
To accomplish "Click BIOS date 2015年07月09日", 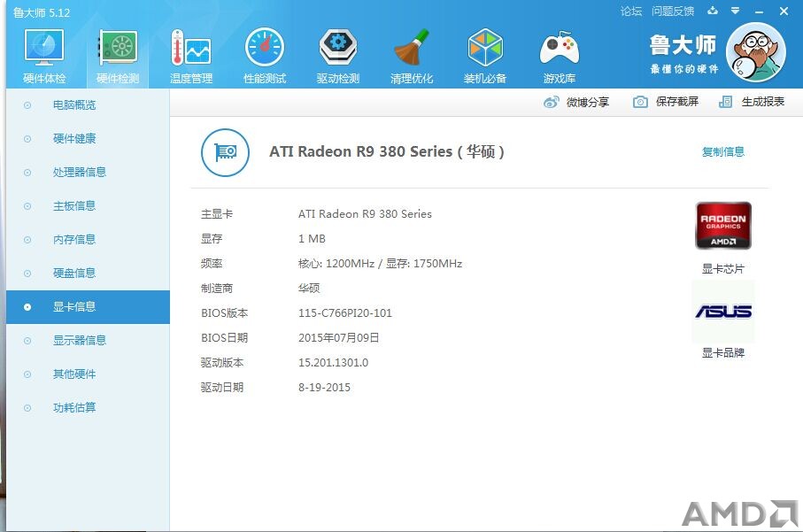I will (x=338, y=338).
